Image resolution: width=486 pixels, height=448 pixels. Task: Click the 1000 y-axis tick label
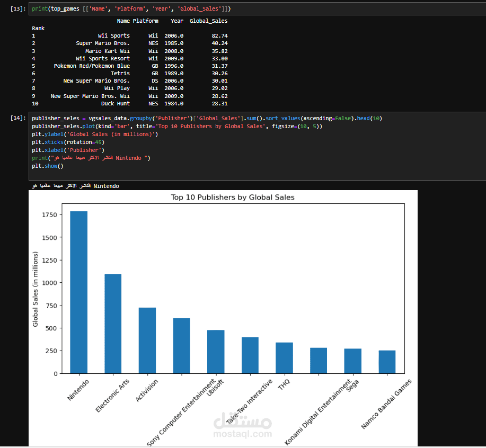pos(50,283)
